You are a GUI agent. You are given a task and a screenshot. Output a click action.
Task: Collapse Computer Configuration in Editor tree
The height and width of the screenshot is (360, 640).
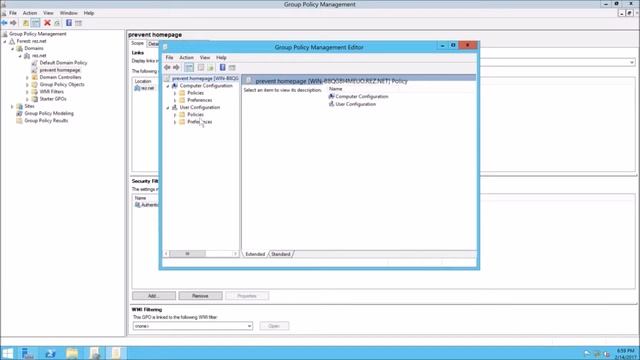point(168,86)
